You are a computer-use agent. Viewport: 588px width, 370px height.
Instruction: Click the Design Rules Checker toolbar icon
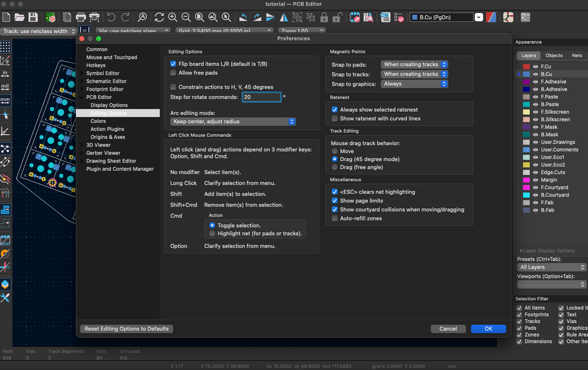(399, 16)
